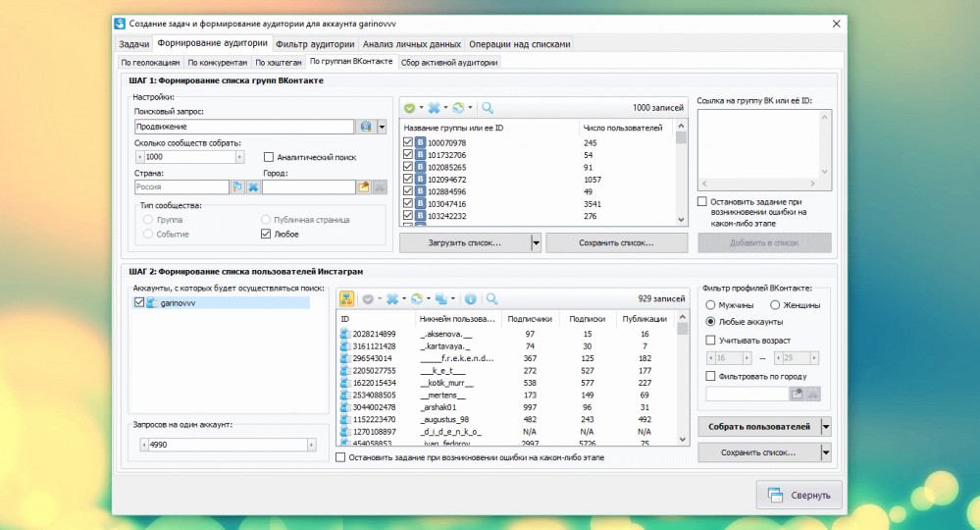Image resolution: width=980 pixels, height=530 pixels.
Task: Click the Поисковый запрос input field
Action: tap(244, 127)
